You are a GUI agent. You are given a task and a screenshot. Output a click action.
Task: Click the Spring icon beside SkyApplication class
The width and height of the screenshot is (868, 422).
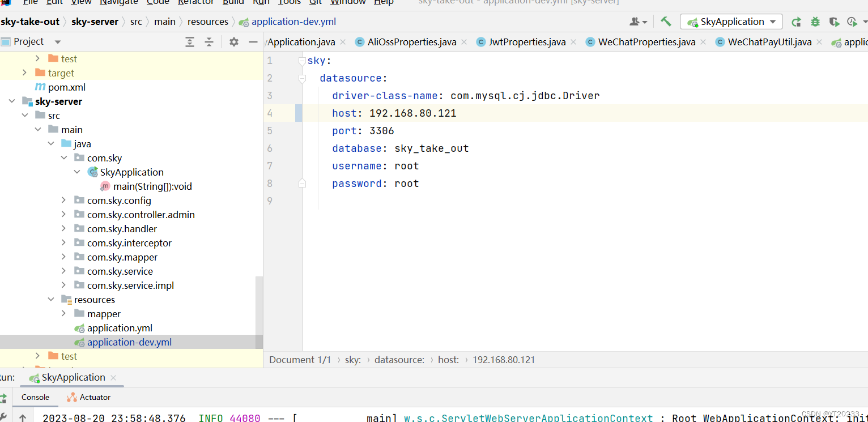click(93, 172)
